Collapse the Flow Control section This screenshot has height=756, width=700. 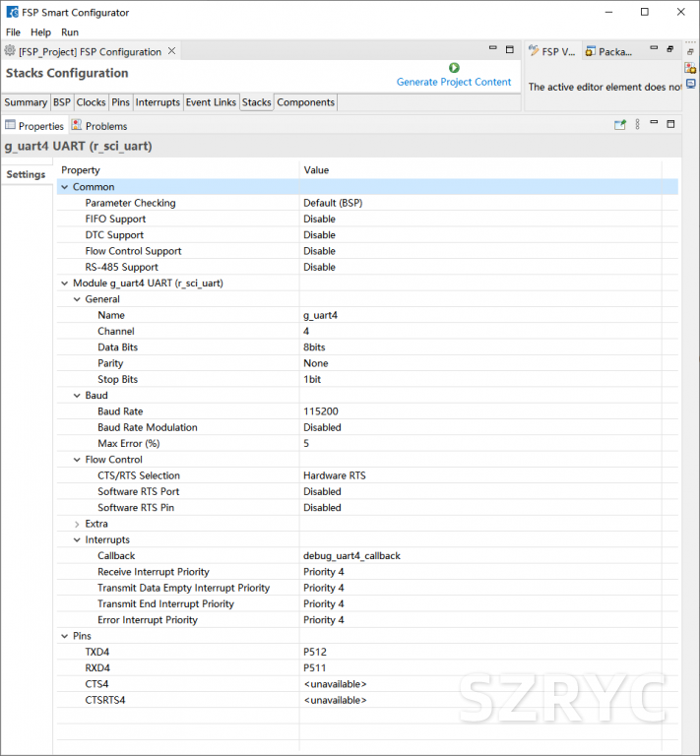(x=78, y=460)
